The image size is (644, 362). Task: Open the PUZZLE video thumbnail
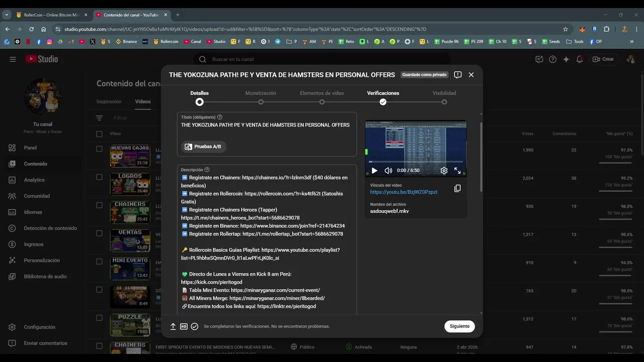(130, 325)
